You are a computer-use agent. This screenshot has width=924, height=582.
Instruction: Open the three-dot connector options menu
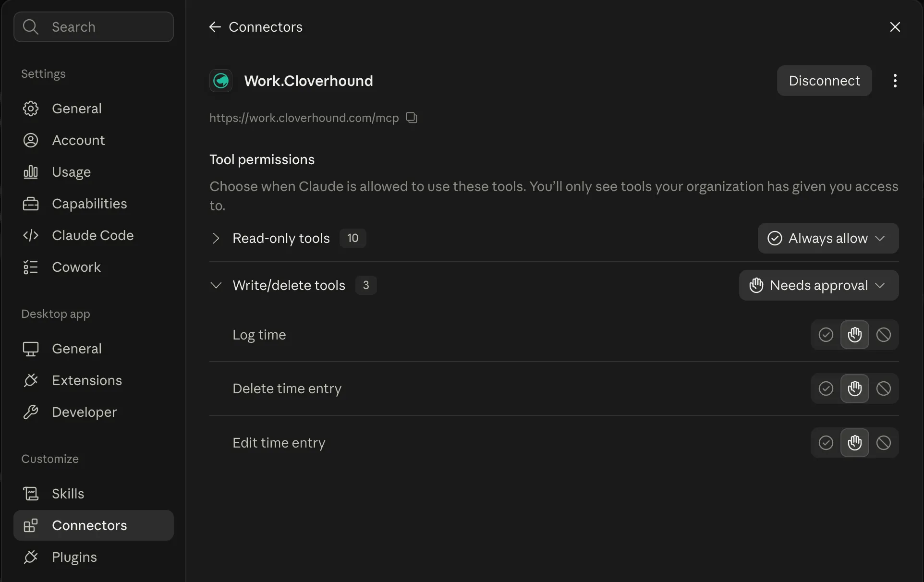coord(895,81)
